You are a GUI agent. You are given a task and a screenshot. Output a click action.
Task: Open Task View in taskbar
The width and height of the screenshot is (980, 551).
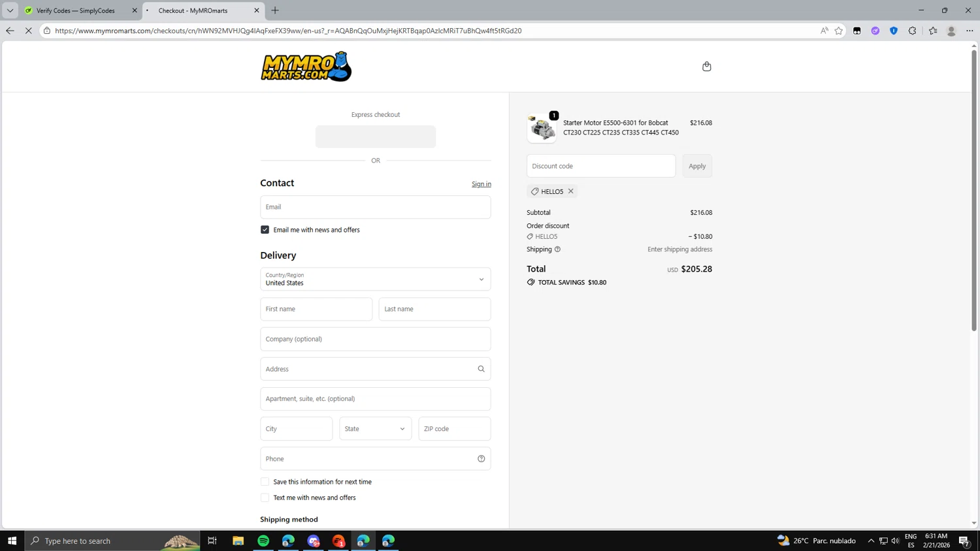(x=212, y=541)
